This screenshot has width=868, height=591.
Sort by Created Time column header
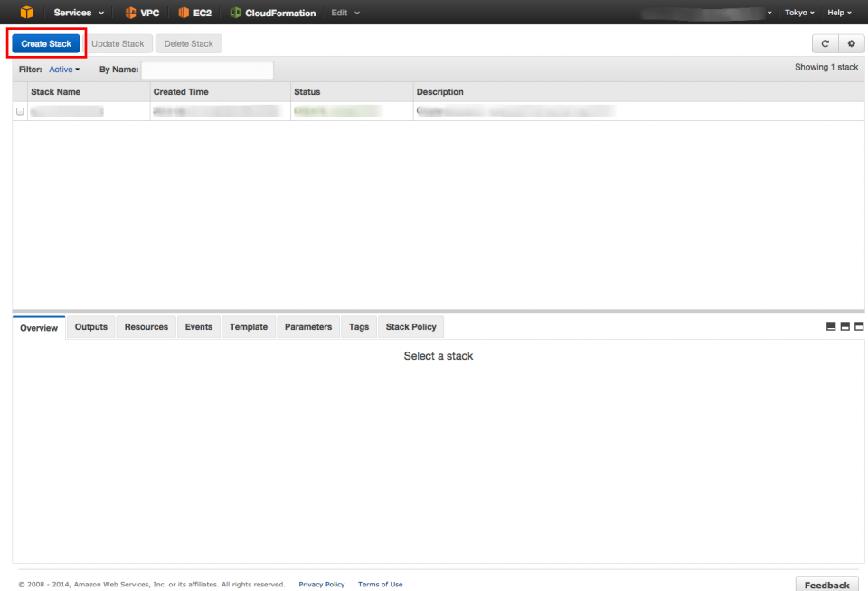pyautogui.click(x=221, y=92)
